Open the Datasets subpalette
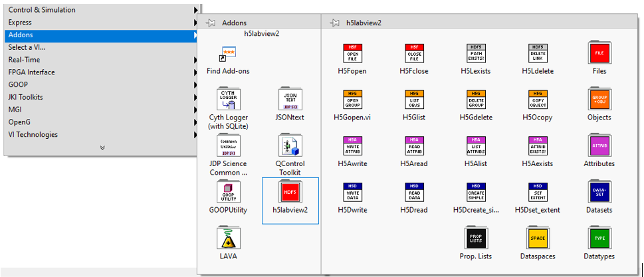Viewport: 644px width, 277px height. (599, 193)
